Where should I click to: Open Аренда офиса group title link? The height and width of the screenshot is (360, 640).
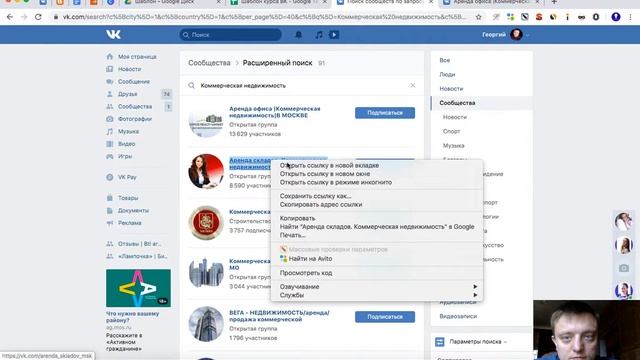(275, 112)
